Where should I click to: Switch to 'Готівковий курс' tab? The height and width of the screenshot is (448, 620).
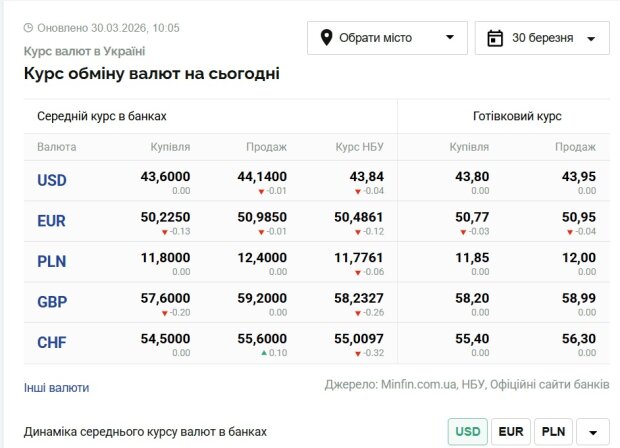point(517,116)
